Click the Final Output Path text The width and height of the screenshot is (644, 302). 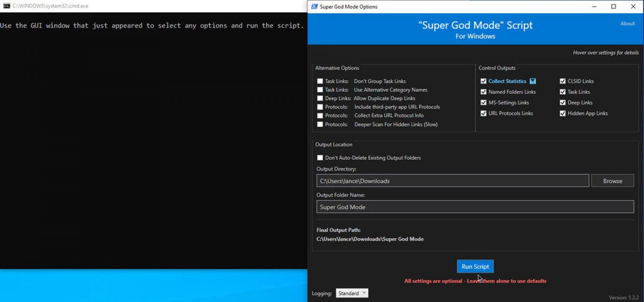pyautogui.click(x=370, y=239)
